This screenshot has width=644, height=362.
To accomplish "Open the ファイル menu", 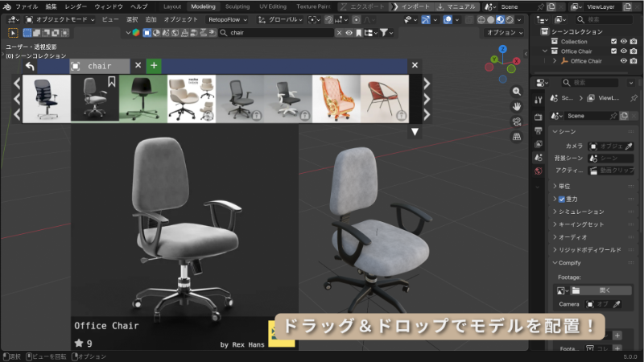I will (x=27, y=6).
